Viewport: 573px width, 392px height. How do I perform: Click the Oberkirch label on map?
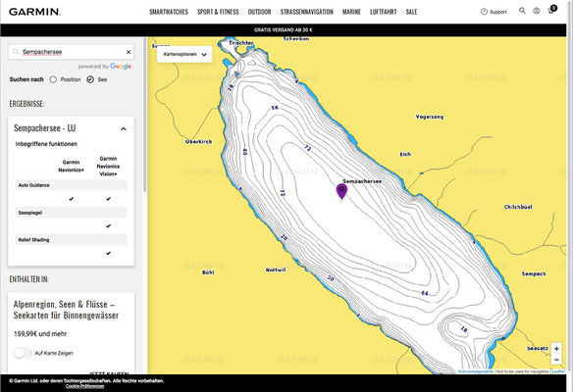click(198, 142)
